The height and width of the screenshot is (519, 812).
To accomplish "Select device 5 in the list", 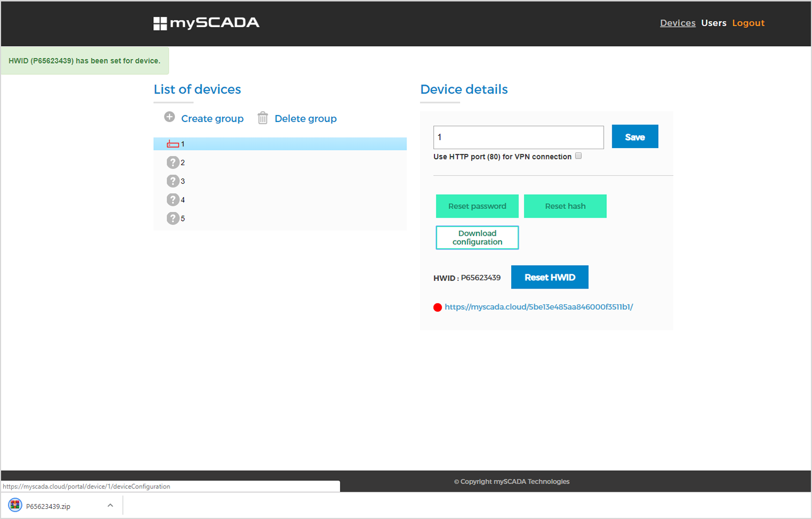I will click(x=280, y=218).
